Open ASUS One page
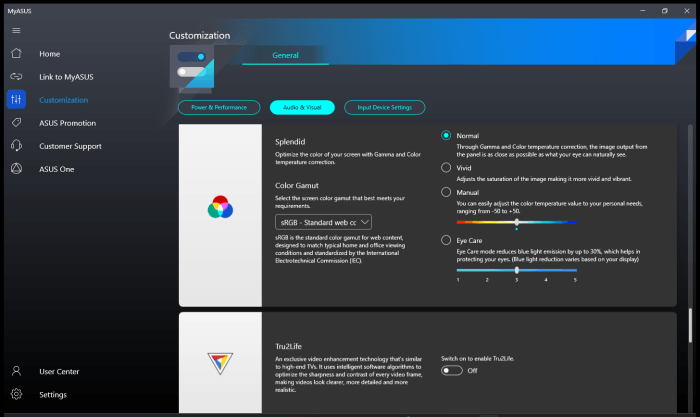Image resolution: width=700 pixels, height=417 pixels. (x=57, y=169)
